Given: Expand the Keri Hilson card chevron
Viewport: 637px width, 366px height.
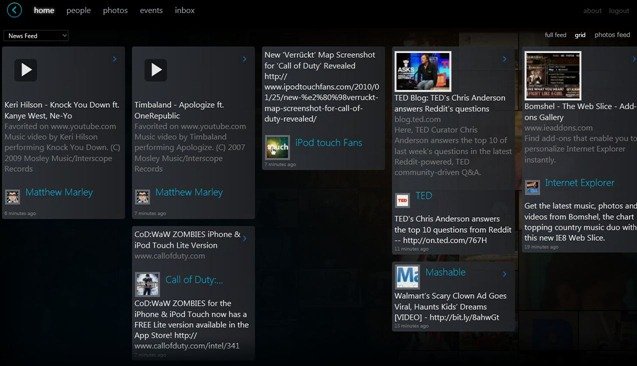Looking at the screenshot, I should [x=115, y=59].
